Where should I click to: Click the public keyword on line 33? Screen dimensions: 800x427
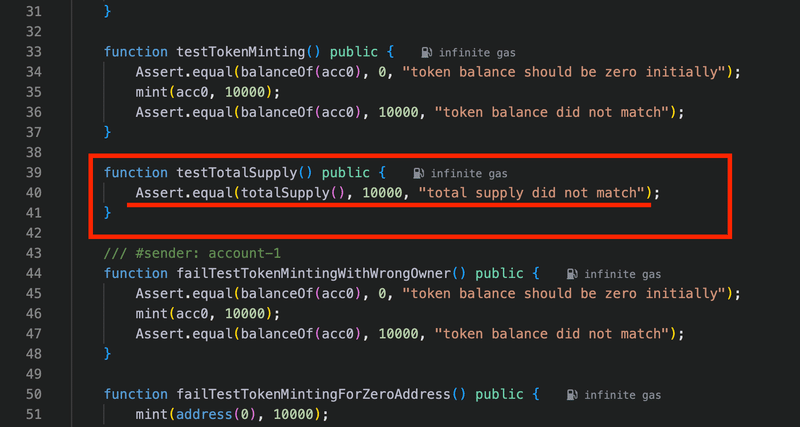click(x=354, y=52)
